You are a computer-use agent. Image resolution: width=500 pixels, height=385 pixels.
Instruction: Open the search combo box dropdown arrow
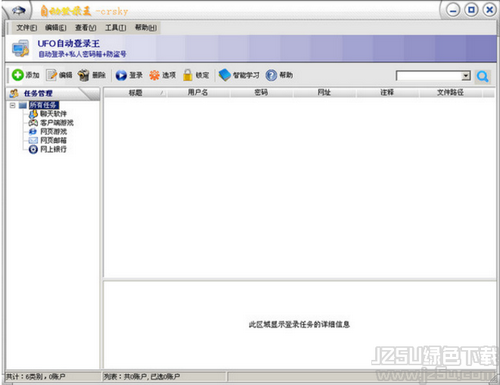(x=466, y=76)
